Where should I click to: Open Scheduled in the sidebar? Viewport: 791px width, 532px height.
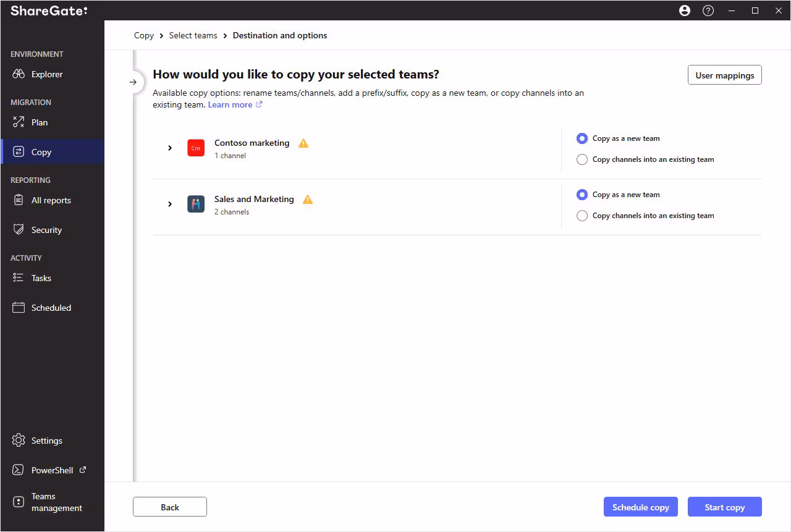pyautogui.click(x=52, y=308)
